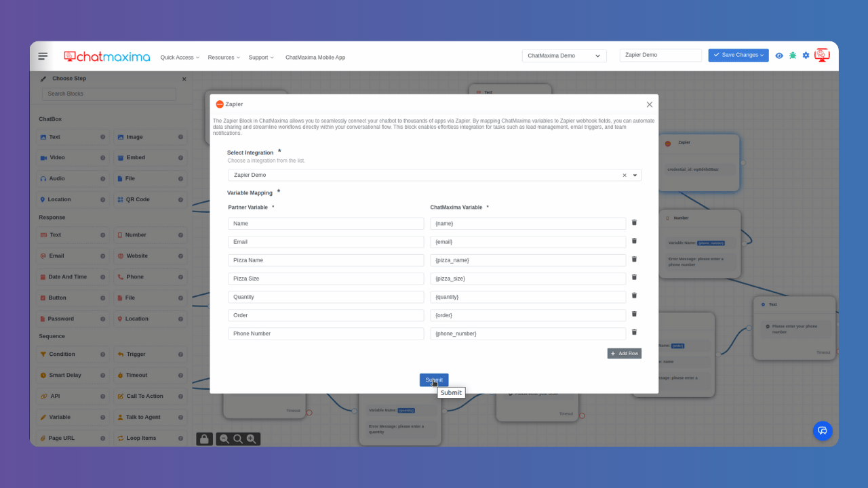The image size is (868, 488).
Task: Delete the Email variable mapping row
Action: coord(634,241)
